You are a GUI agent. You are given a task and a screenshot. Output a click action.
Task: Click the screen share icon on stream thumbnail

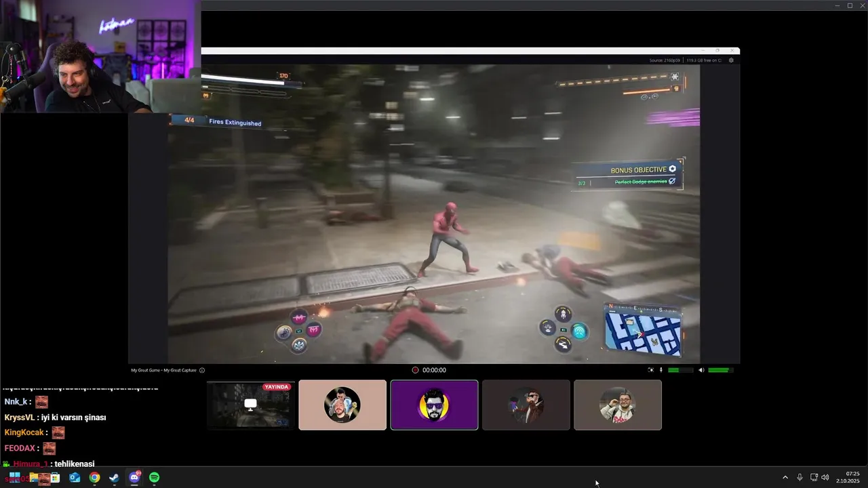(x=250, y=404)
